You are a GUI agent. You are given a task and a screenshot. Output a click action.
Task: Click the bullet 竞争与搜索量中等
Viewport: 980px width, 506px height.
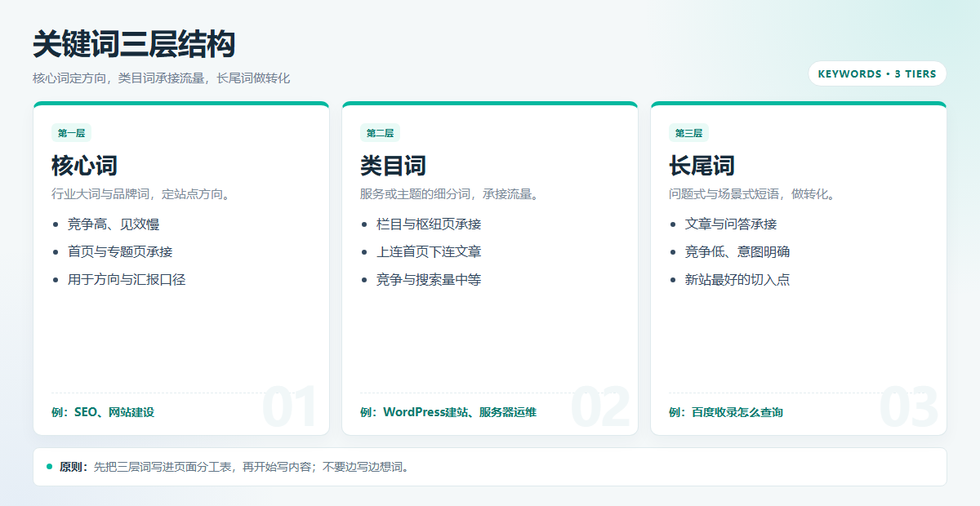coord(429,280)
